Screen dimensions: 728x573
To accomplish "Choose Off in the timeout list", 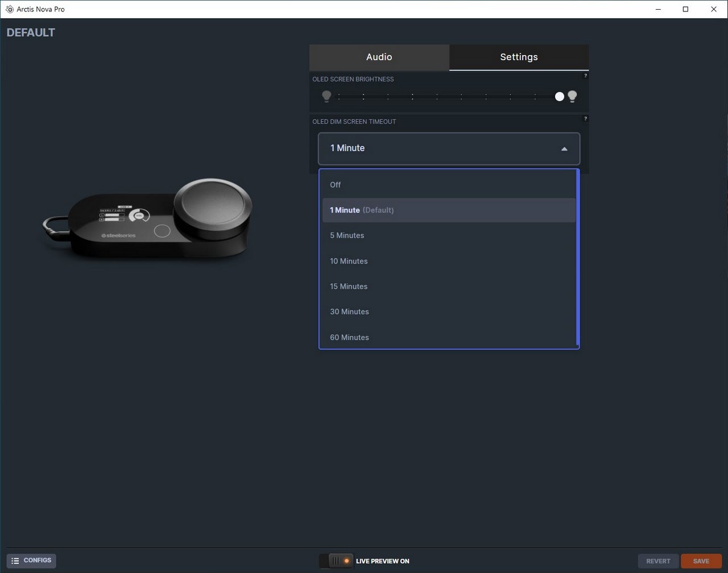I will [x=449, y=185].
